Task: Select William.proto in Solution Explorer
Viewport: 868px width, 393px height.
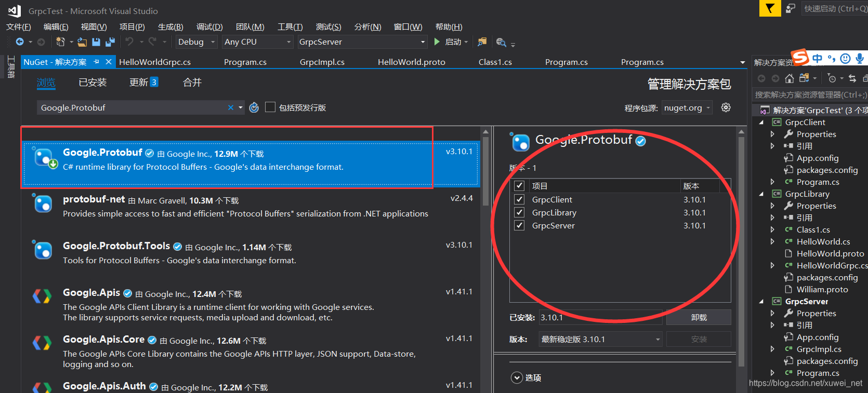Action: coord(822,289)
